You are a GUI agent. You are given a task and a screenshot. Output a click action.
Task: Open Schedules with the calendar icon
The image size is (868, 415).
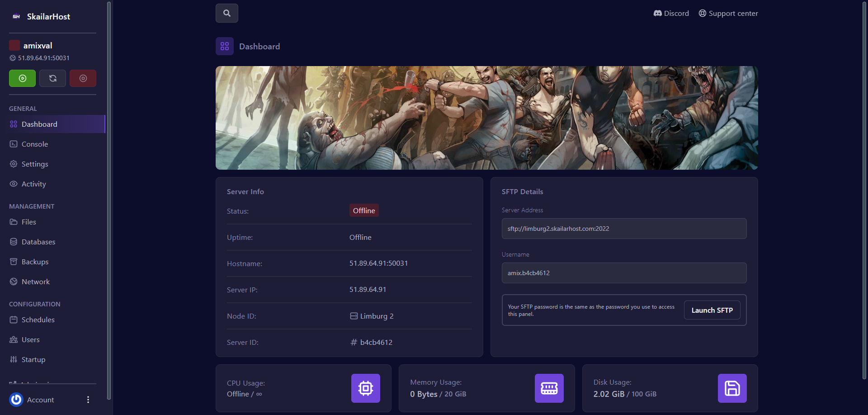click(x=14, y=320)
